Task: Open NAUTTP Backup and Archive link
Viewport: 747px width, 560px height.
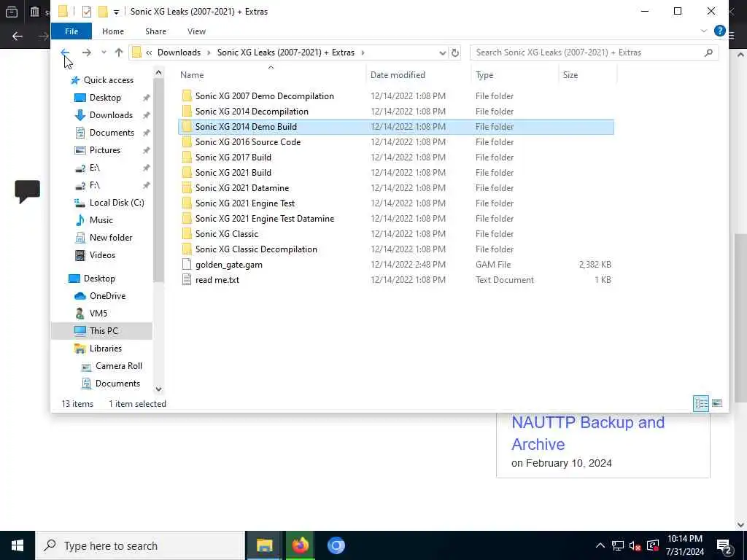Action: [588, 433]
